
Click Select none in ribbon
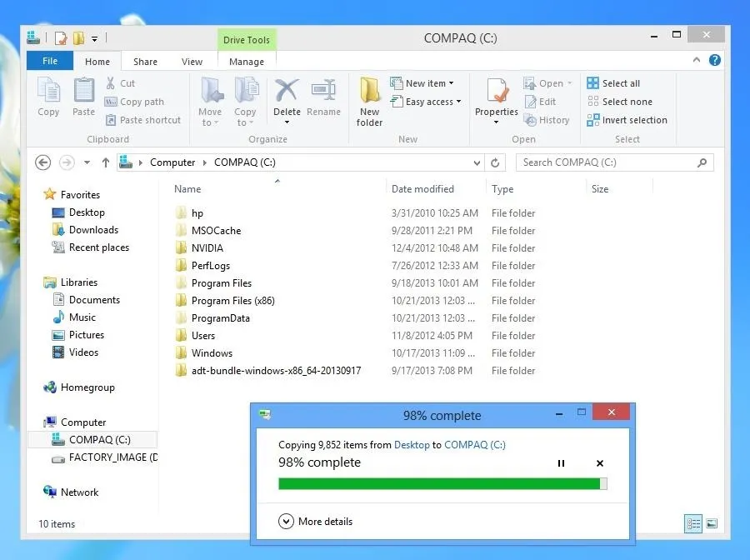coord(620,102)
